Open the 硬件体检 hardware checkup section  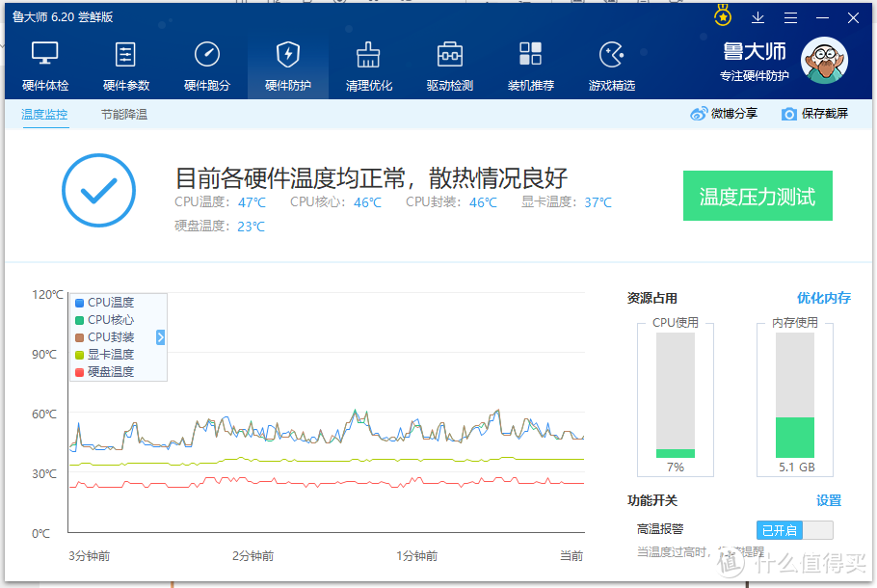(45, 66)
